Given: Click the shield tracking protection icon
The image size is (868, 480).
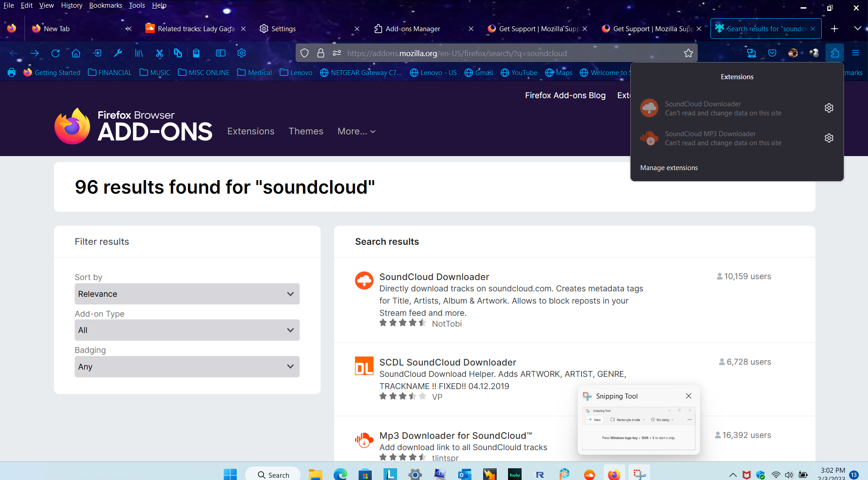Looking at the screenshot, I should (x=305, y=53).
